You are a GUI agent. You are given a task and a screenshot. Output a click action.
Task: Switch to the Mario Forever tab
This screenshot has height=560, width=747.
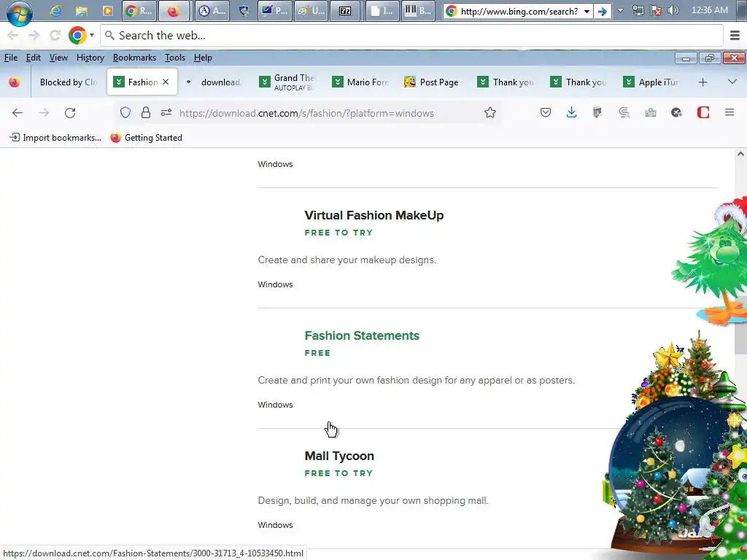point(362,82)
